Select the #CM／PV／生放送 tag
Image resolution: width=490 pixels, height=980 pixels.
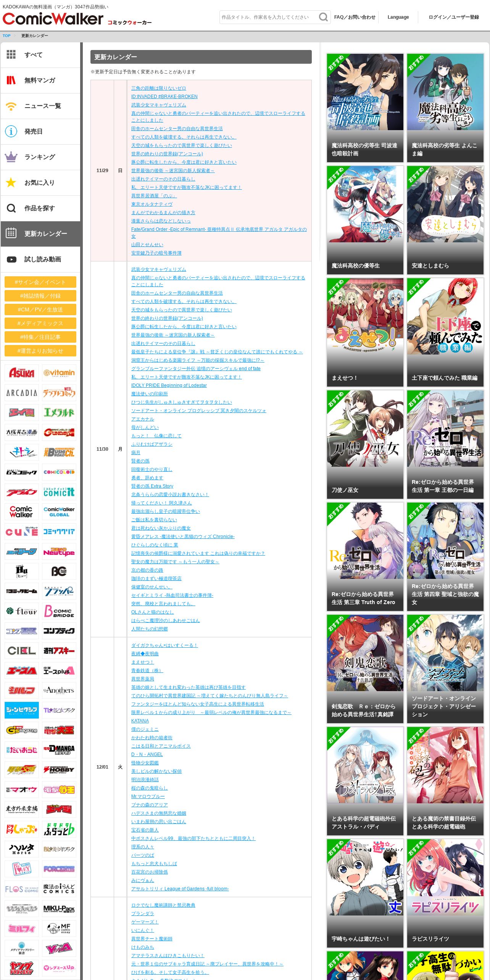40,309
